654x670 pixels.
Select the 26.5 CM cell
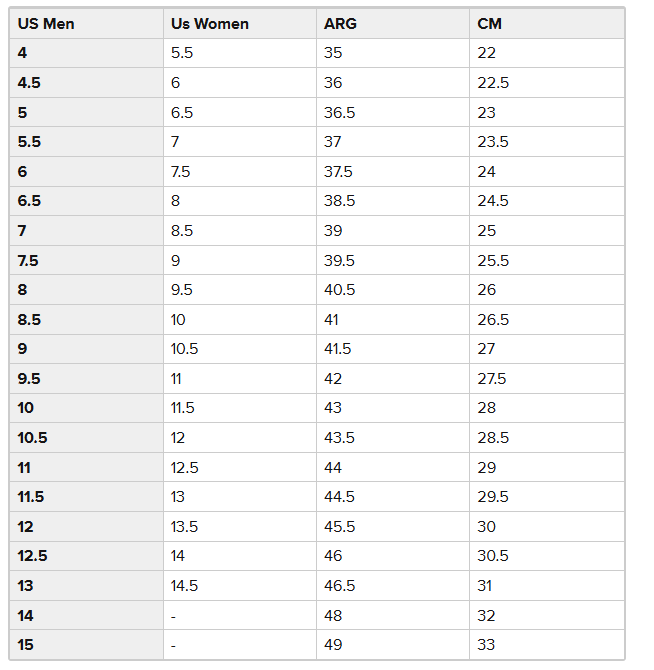[493, 320]
